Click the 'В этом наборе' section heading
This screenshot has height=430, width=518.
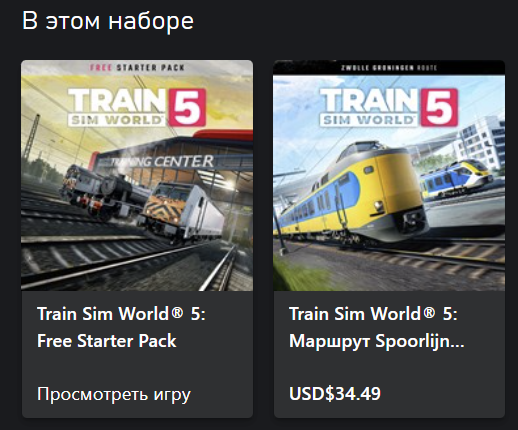[x=108, y=21]
